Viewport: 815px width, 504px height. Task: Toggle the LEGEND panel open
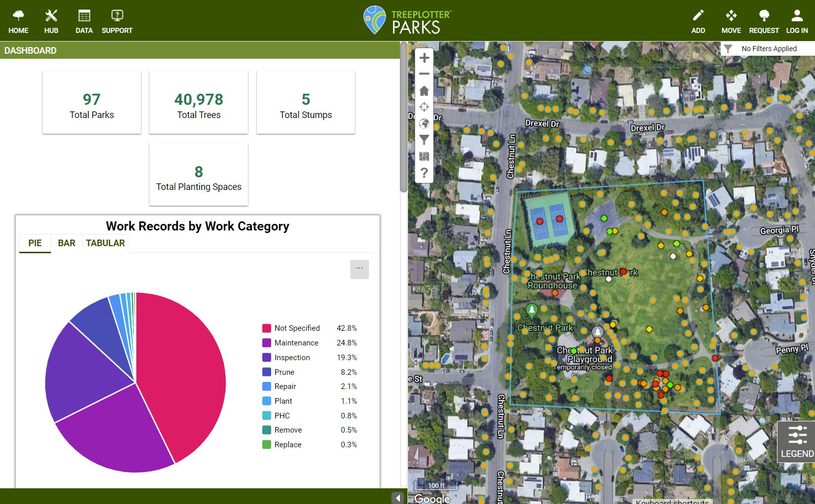[797, 442]
